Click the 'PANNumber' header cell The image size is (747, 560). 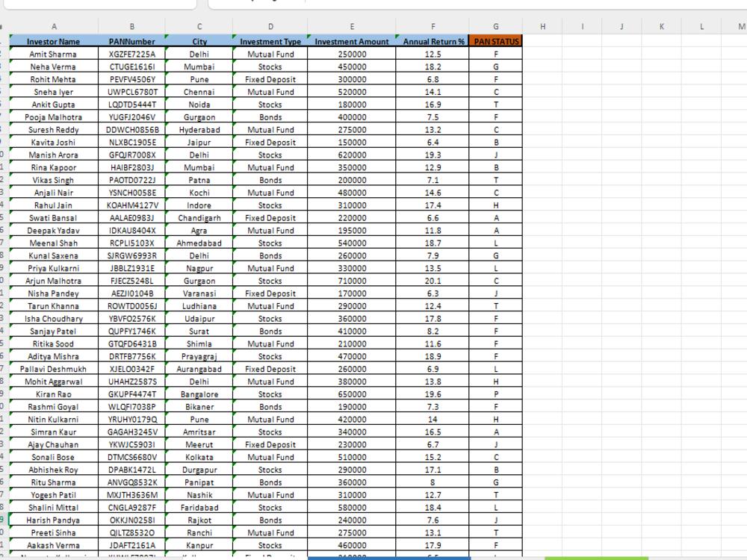pyautogui.click(x=132, y=41)
